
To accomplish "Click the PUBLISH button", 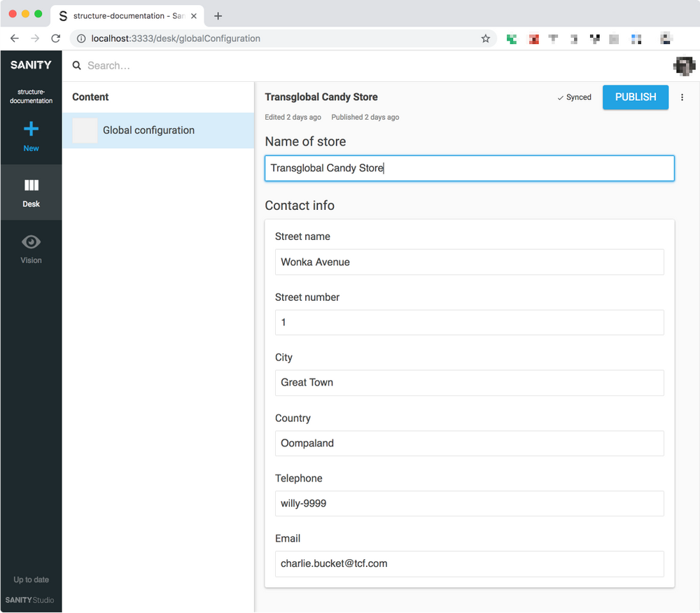I will click(x=636, y=97).
